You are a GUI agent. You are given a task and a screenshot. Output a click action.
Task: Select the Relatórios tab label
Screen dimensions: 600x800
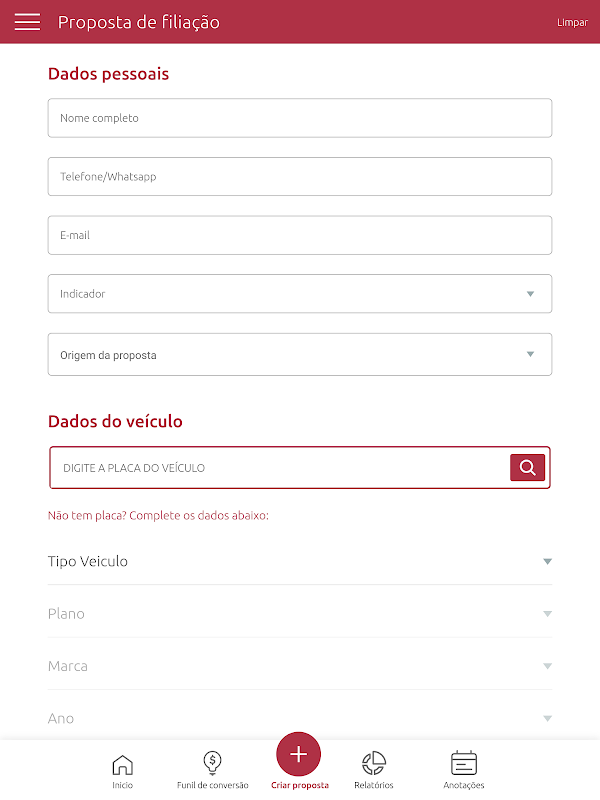tap(374, 785)
